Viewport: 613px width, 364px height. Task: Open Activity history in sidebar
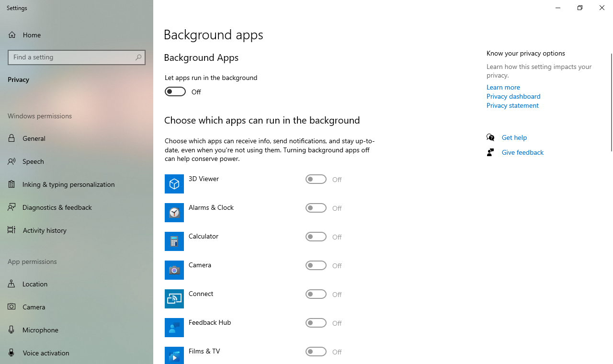pyautogui.click(x=45, y=230)
